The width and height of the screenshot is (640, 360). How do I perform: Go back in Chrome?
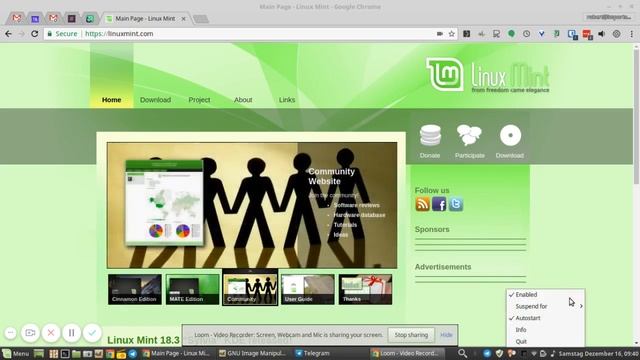[9, 34]
